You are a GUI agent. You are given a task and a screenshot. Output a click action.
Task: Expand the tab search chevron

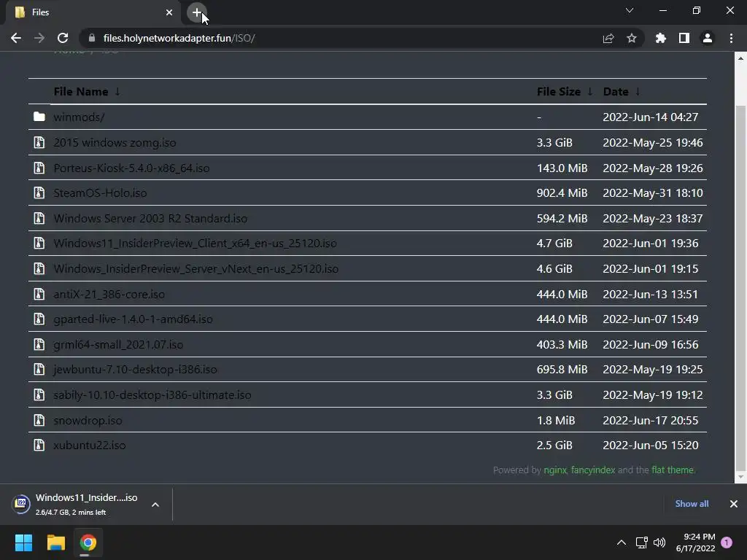[630, 10]
